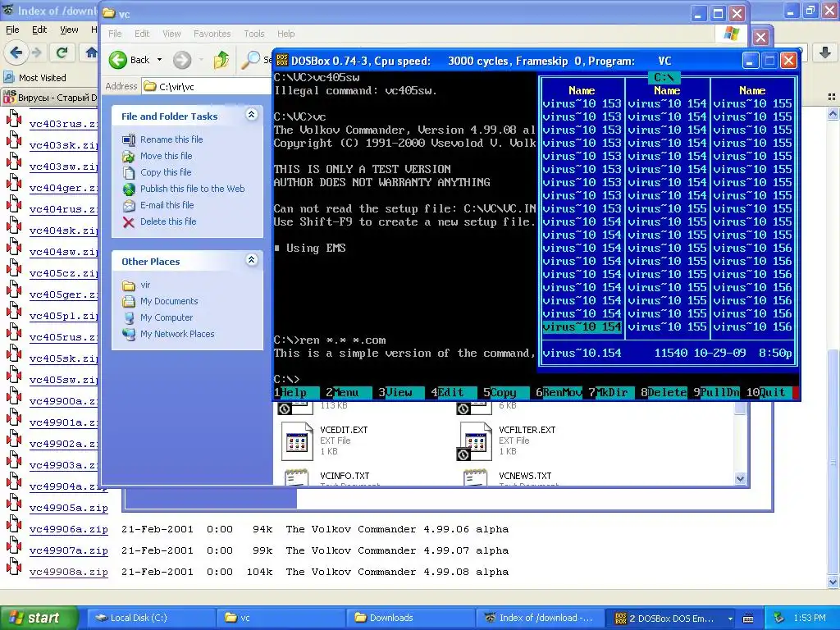Screen dimensions: 840x630
Task: Collapse the File and Folder Tasks panel
Action: 251,115
